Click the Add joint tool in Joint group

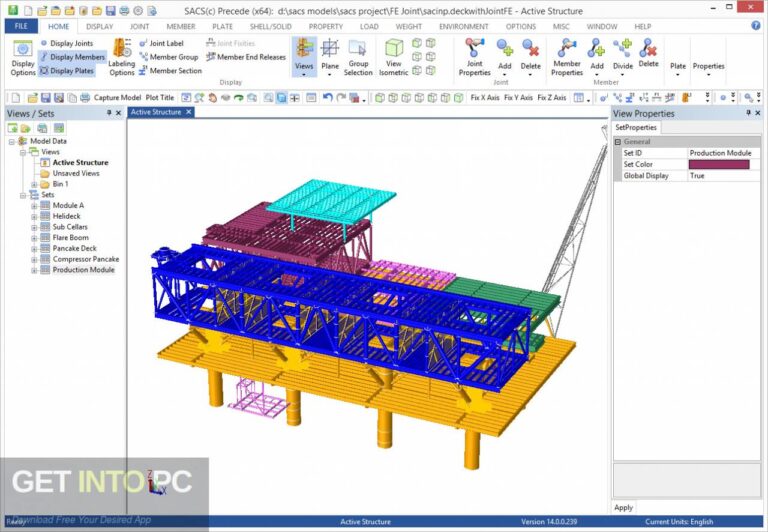[x=504, y=58]
